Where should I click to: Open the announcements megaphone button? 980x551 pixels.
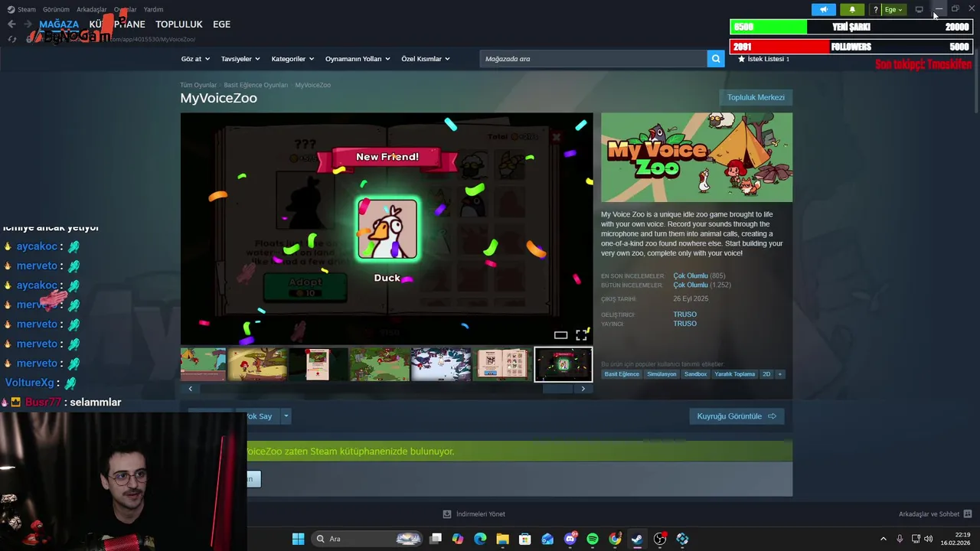[824, 10]
